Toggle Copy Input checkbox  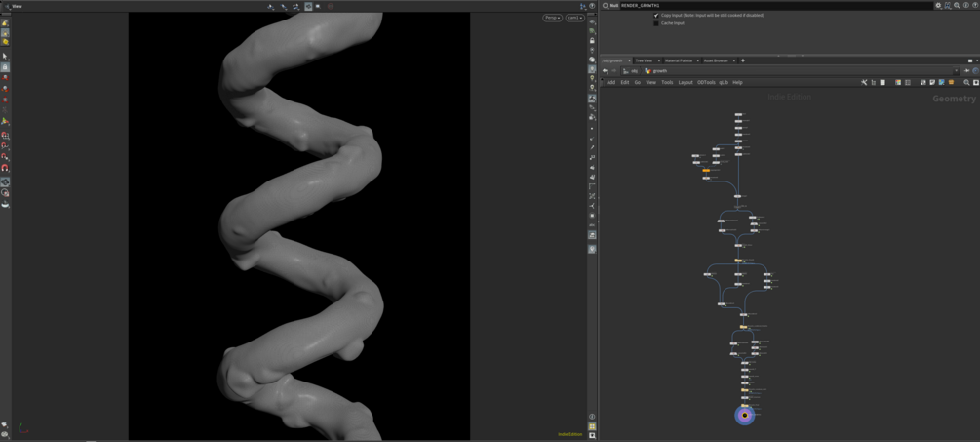(656, 15)
